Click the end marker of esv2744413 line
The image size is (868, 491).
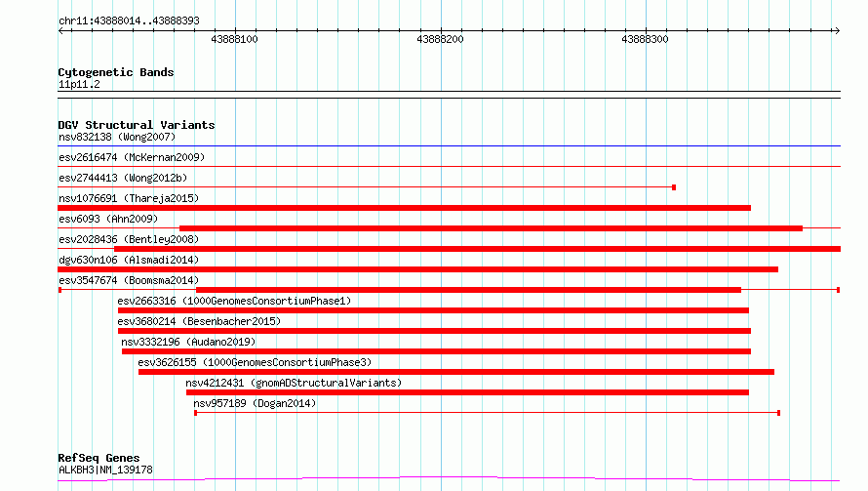674,187
